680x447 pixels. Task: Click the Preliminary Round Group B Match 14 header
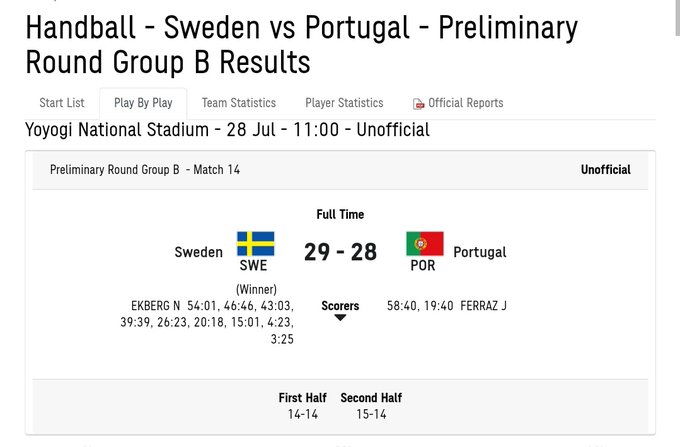tap(145, 170)
